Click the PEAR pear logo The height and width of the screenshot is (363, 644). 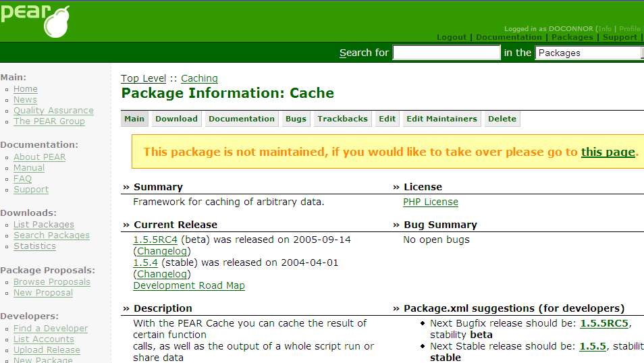35,21
